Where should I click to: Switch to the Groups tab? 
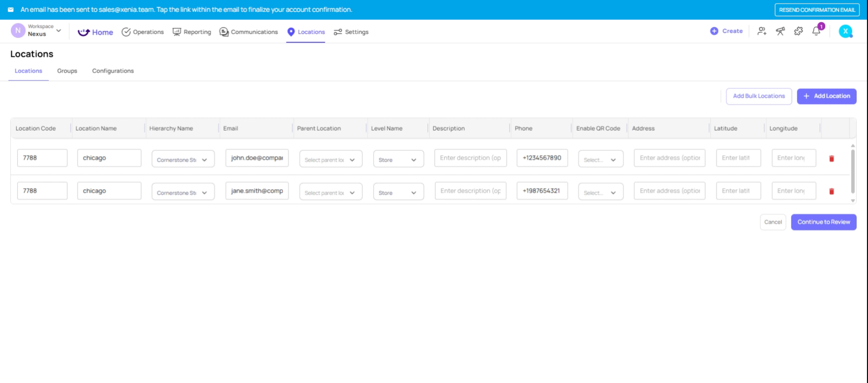point(67,71)
